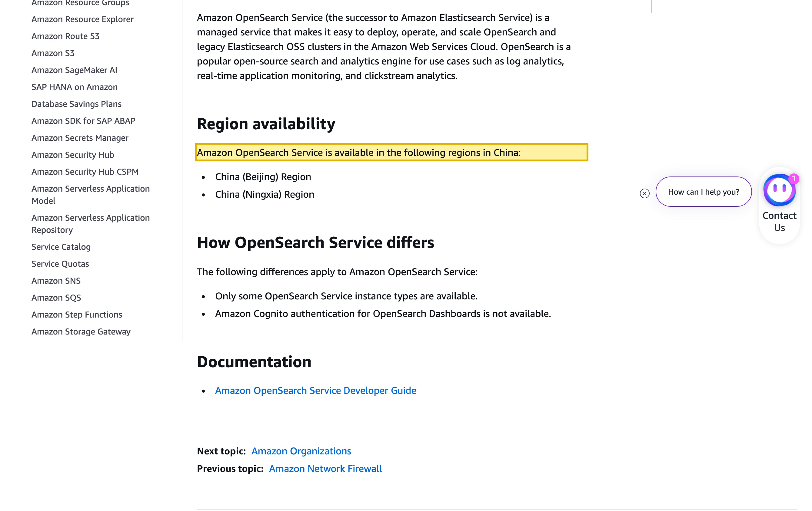Select Amazon Step Functions in sidebar
This screenshot has width=812, height=511.
pos(77,315)
